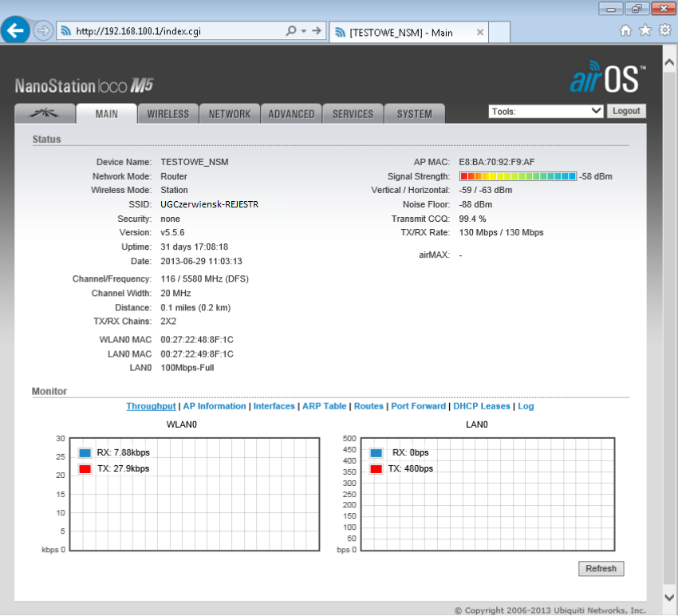Click the signal strength color bar

coord(518,176)
